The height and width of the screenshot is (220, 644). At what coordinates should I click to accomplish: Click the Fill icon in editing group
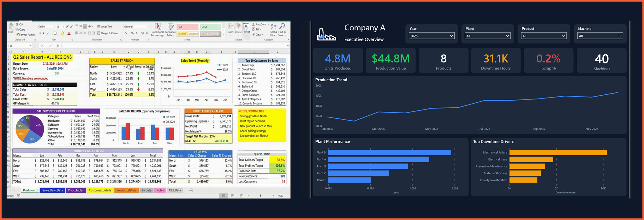click(253, 29)
